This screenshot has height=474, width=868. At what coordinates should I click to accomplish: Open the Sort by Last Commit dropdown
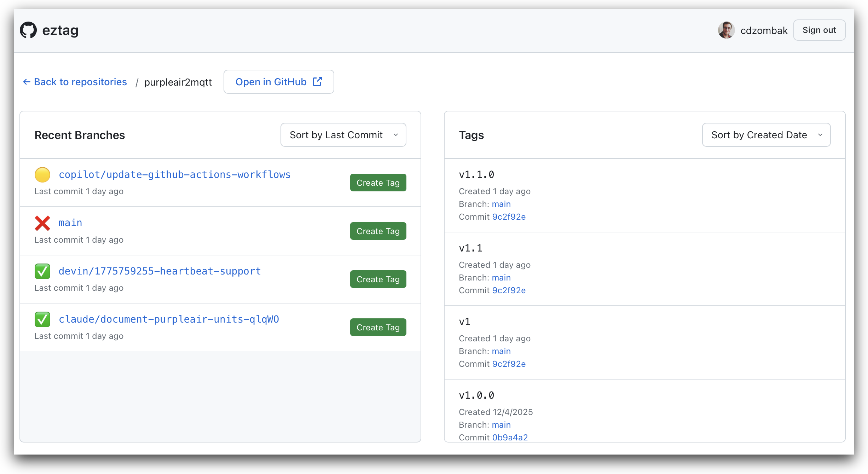[x=343, y=135]
